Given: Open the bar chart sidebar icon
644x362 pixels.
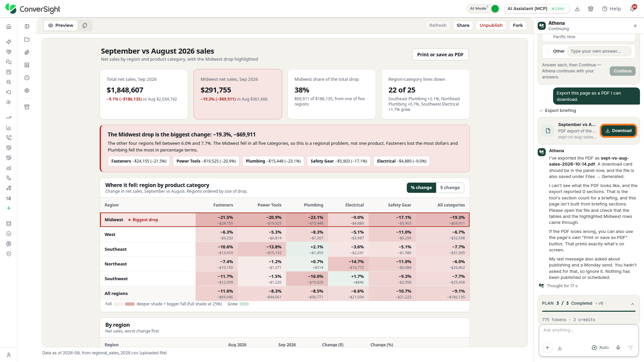Looking at the screenshot, I should click(x=9, y=128).
